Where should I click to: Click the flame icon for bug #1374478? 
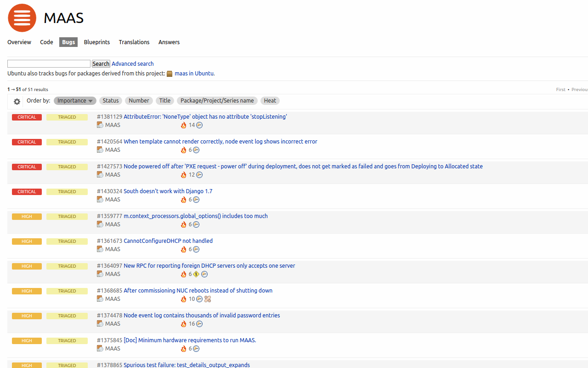[184, 324]
